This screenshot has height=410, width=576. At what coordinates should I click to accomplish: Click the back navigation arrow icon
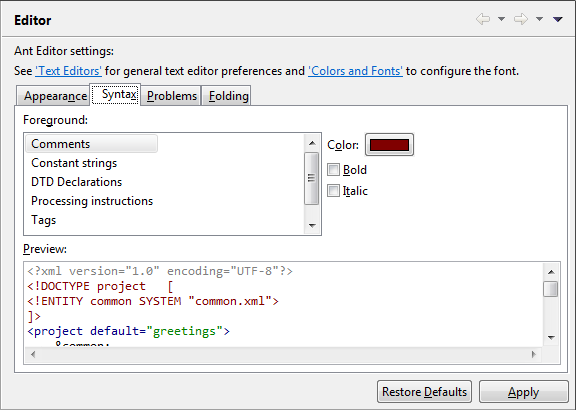tap(483, 19)
